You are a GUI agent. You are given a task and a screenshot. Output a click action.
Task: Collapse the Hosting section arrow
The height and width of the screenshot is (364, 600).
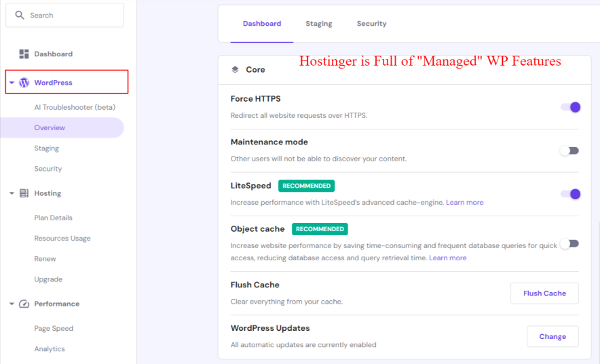tap(12, 193)
